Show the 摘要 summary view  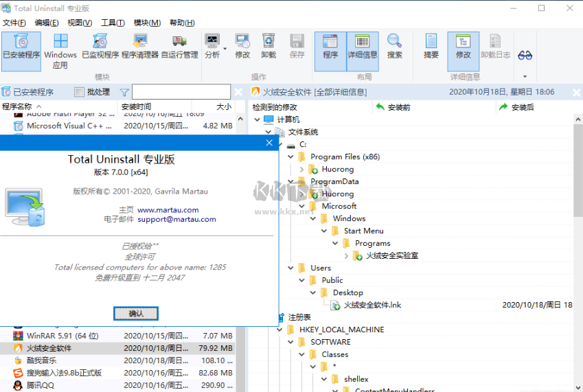point(431,47)
